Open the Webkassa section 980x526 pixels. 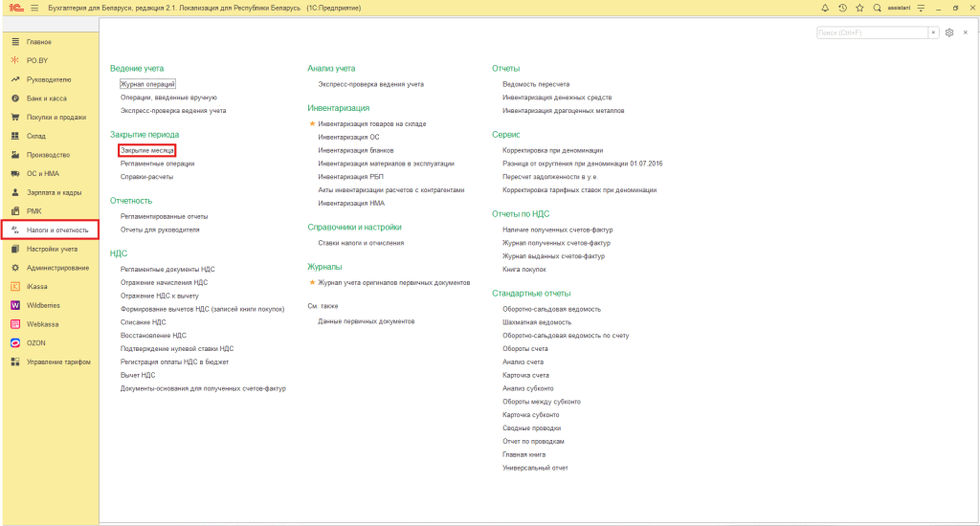point(42,323)
